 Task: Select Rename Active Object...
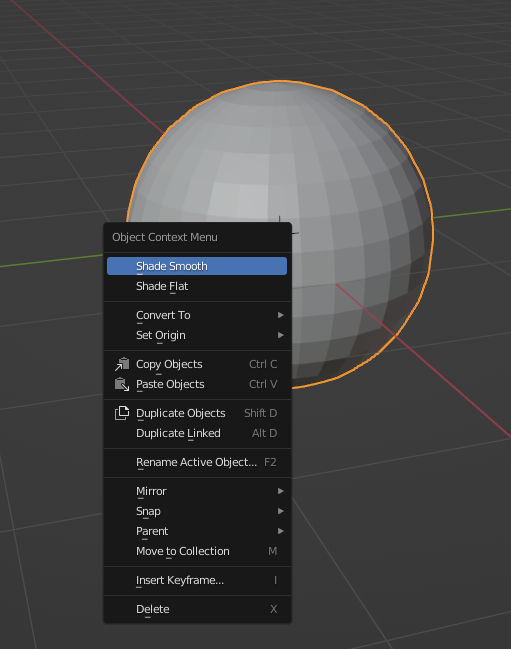197,462
